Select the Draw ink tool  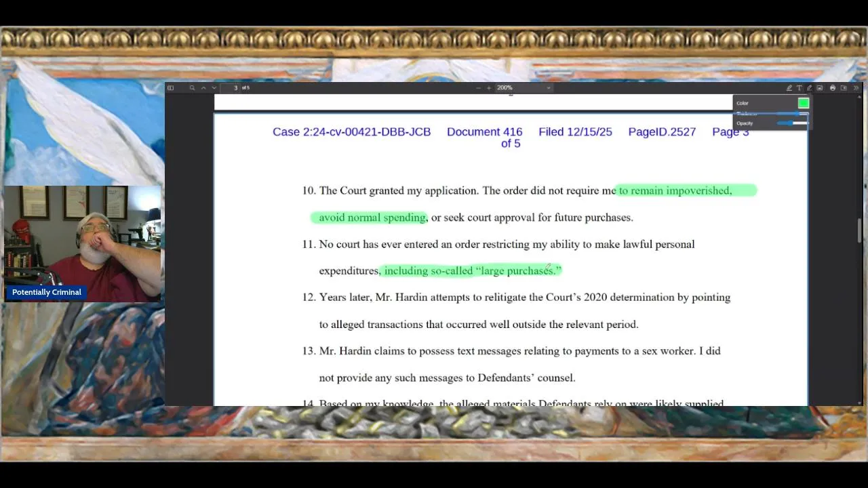click(x=809, y=88)
